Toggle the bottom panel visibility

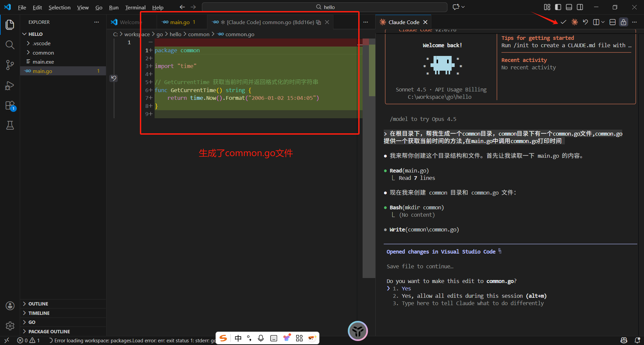point(569,7)
